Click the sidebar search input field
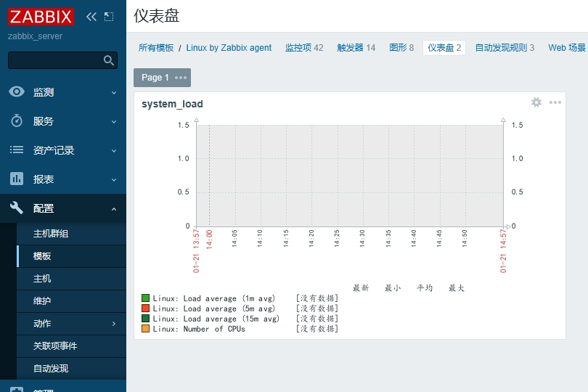This screenshot has height=392, width=588. 54,60
